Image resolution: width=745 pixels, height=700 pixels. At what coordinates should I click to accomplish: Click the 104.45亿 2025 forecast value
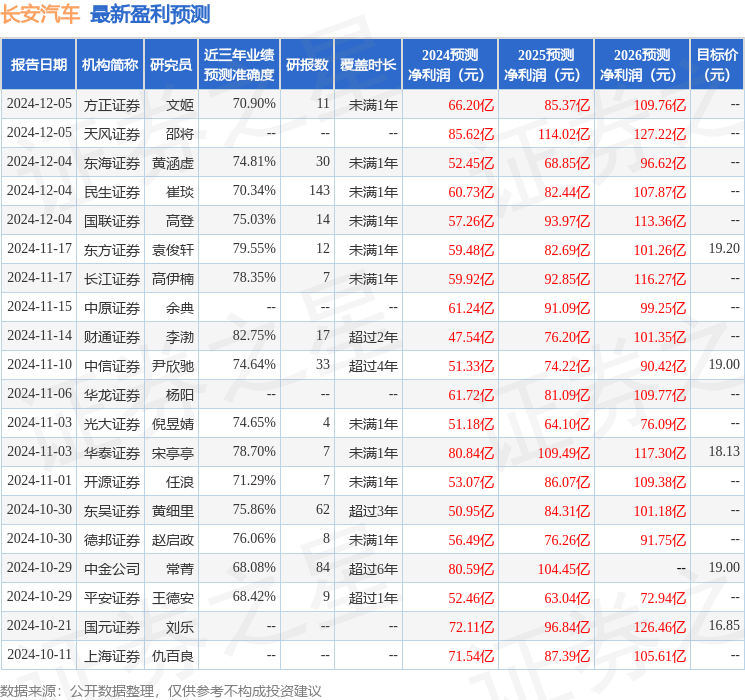564,569
